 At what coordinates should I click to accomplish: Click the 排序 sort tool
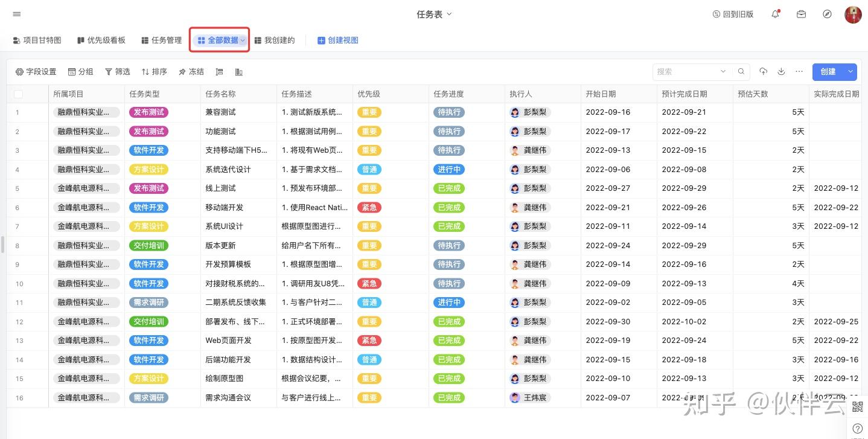pos(154,72)
